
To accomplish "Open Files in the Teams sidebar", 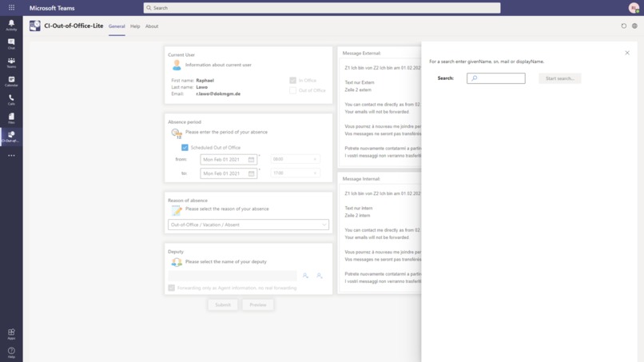I will [x=11, y=118].
